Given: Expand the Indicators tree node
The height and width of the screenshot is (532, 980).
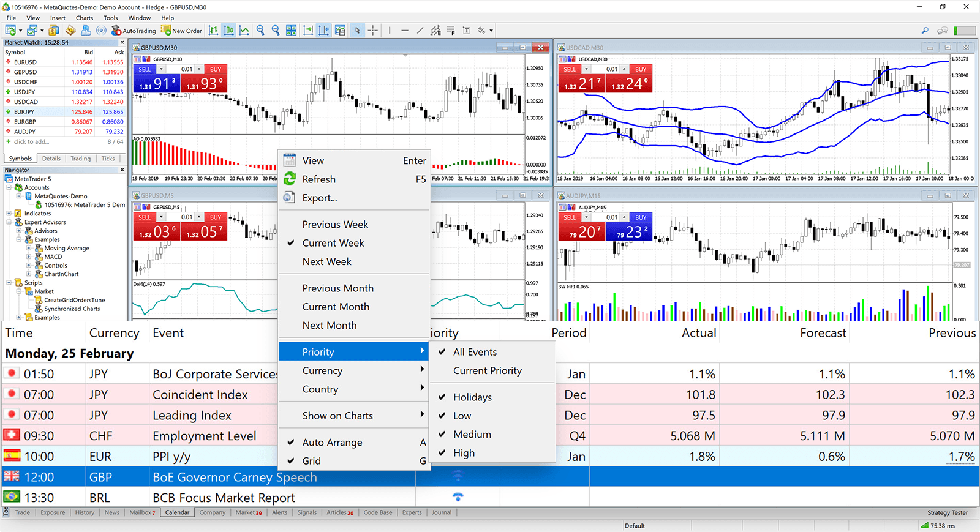Looking at the screenshot, I should click(x=9, y=214).
